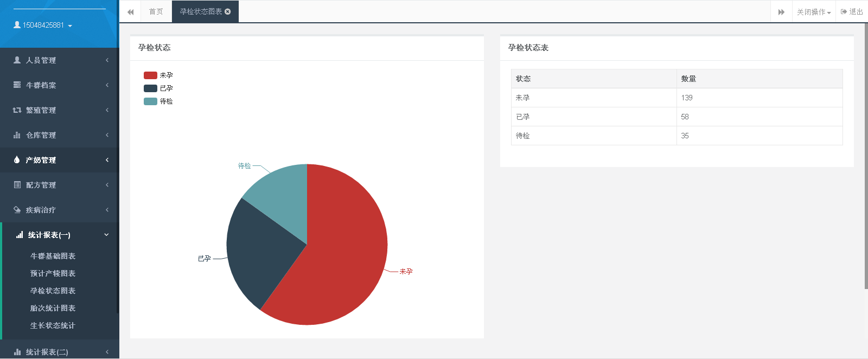The image size is (868, 359).
Task: Switch to the 首页 tab
Action: pos(156,11)
